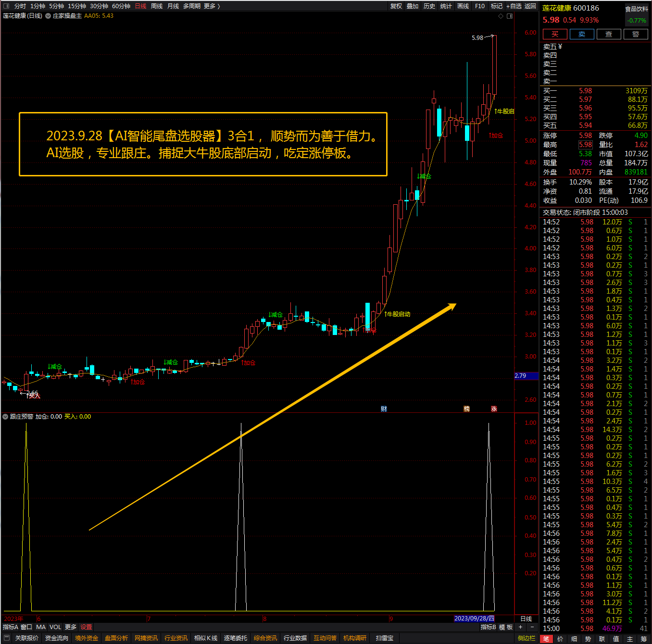Screen dimensions: 652x644
Task: Click the 返回 back button
Action: coord(530,6)
